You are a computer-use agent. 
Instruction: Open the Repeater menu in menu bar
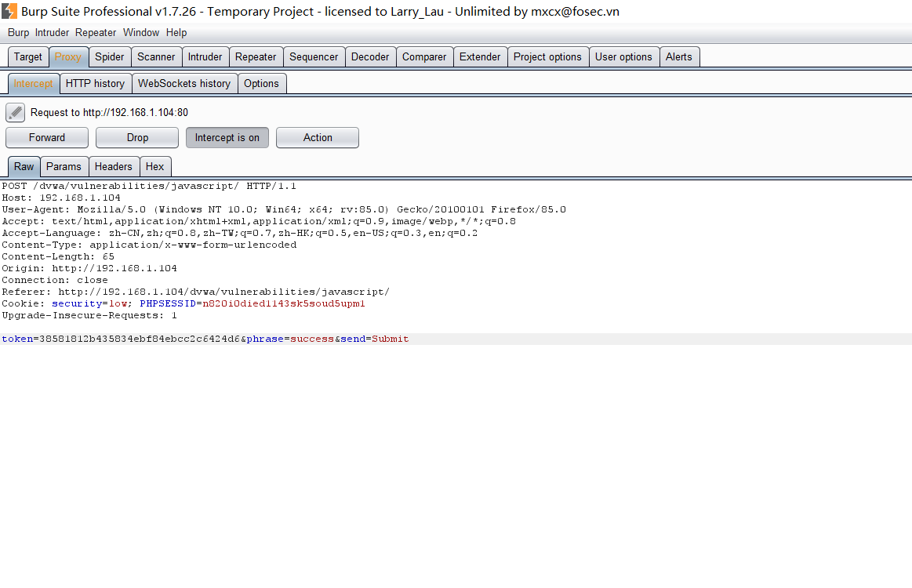(96, 32)
